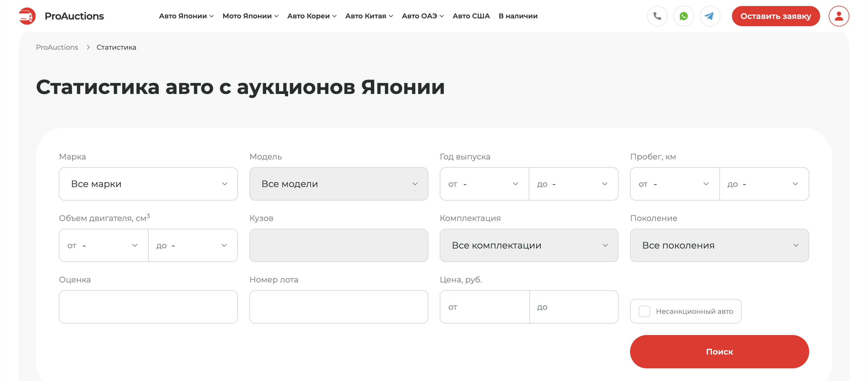Open the Все марки dropdown
This screenshot has height=381, width=868.
pyautogui.click(x=148, y=184)
